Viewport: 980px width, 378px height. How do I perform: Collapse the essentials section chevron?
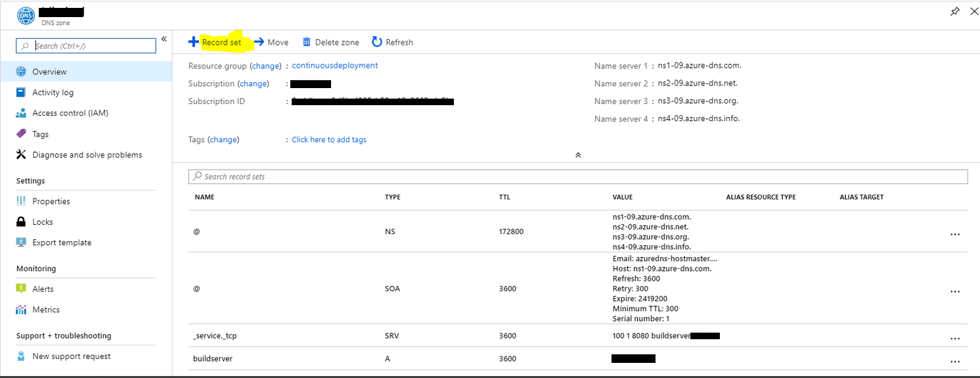578,155
